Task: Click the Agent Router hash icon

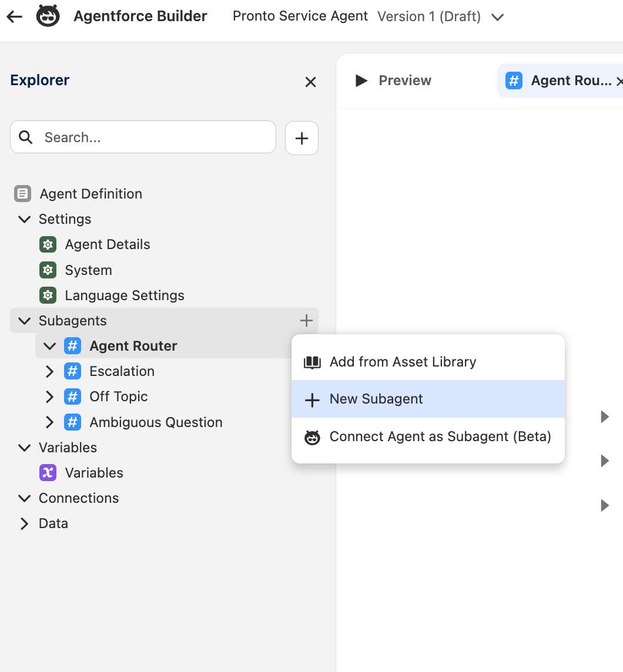Action: [72, 346]
